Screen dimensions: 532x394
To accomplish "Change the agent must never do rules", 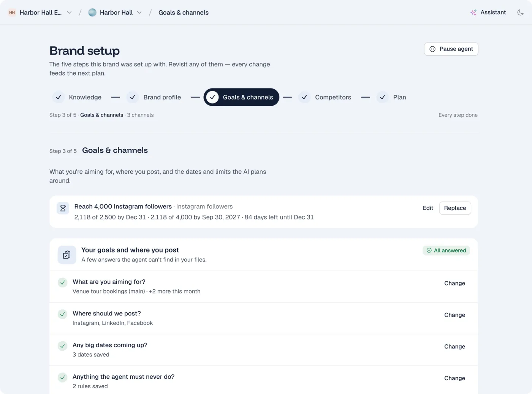I will coord(454,378).
